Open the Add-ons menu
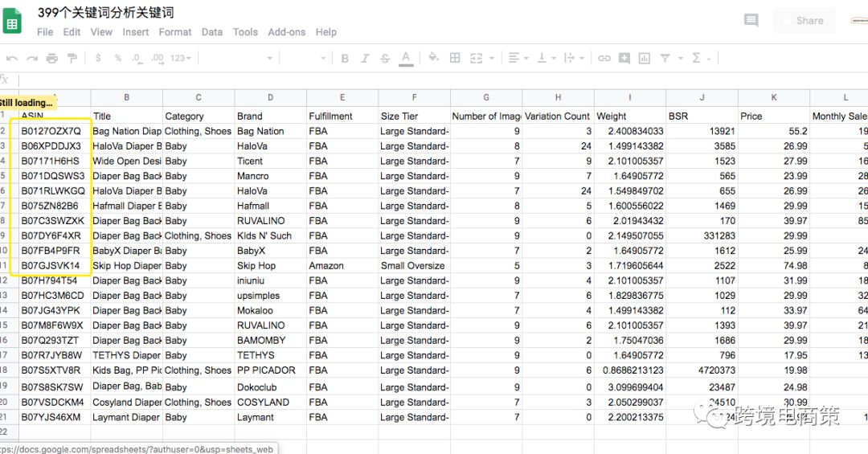The height and width of the screenshot is (454, 868). pos(287,32)
